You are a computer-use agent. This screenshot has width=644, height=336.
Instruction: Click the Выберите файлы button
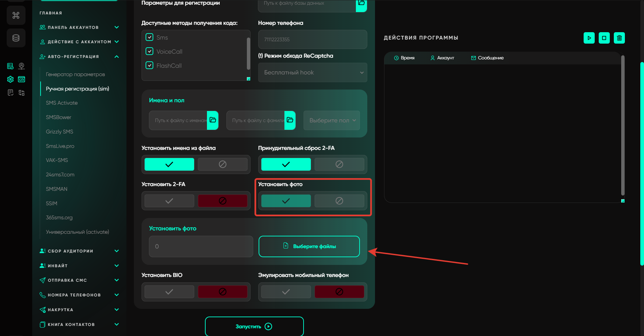309,246
